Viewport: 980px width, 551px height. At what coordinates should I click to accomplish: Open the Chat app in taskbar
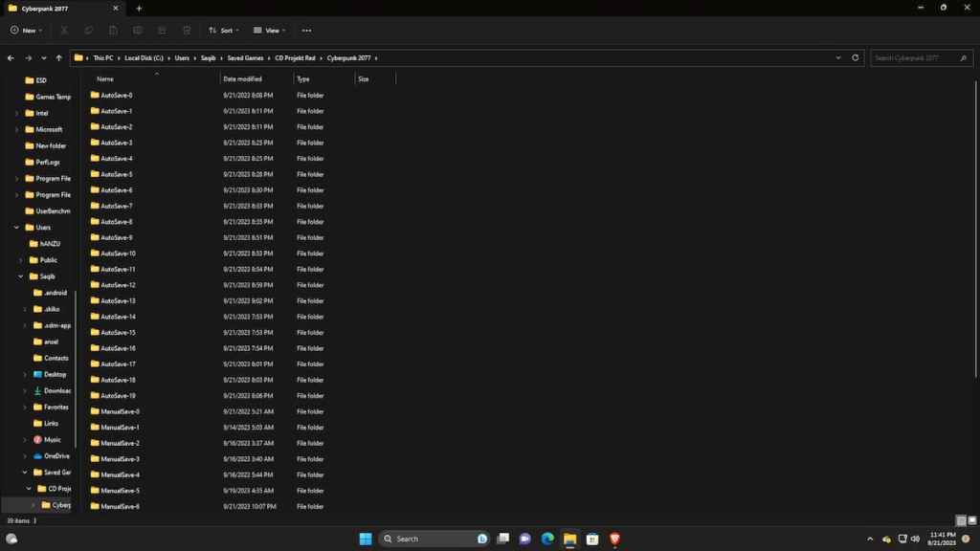(x=525, y=539)
